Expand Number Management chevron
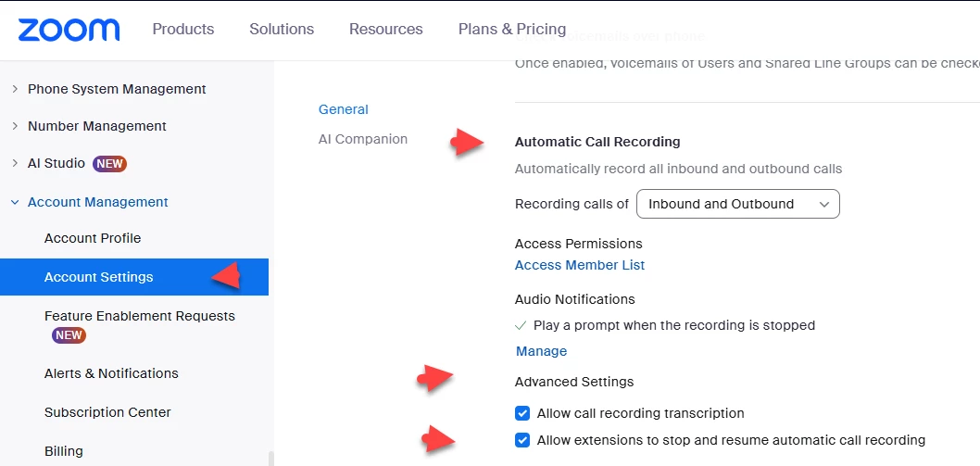This screenshot has width=980, height=466. click(x=15, y=126)
